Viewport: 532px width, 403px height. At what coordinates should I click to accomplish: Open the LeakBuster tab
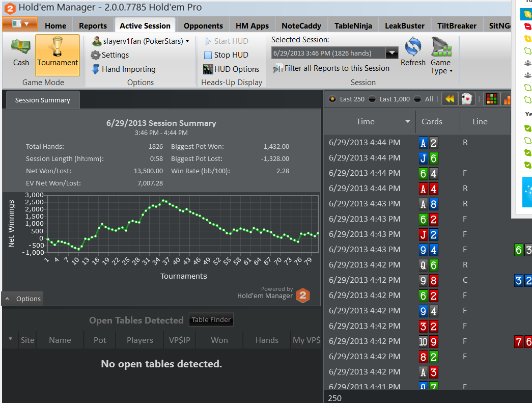pos(404,26)
